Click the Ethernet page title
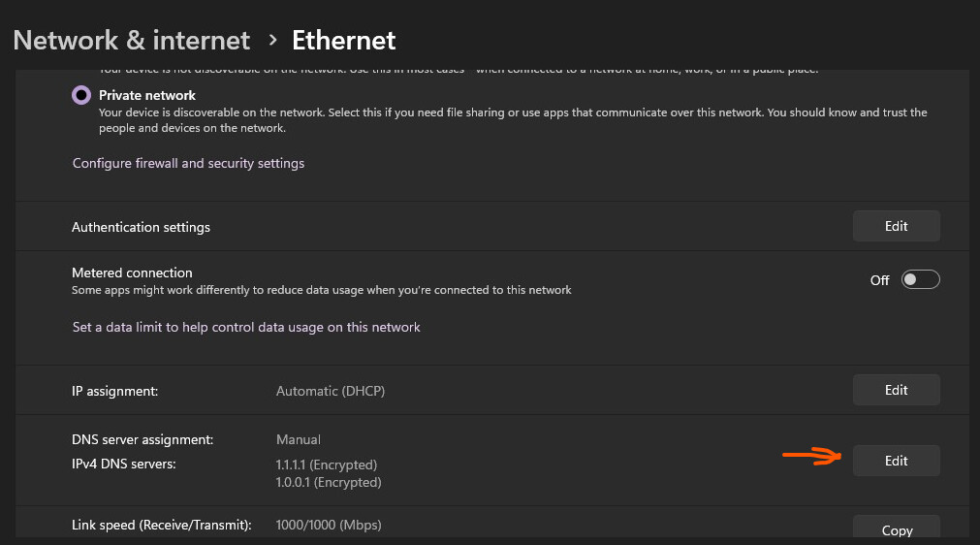 [344, 40]
